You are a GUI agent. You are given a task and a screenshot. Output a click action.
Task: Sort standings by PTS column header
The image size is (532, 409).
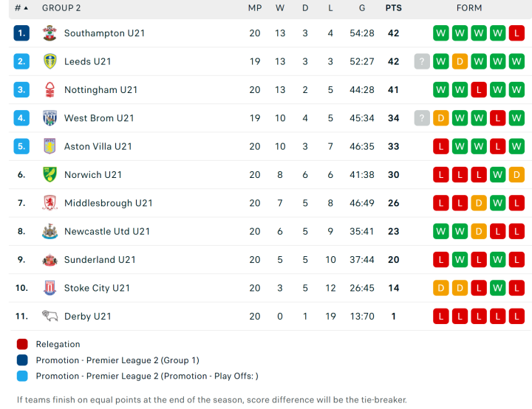tap(393, 8)
